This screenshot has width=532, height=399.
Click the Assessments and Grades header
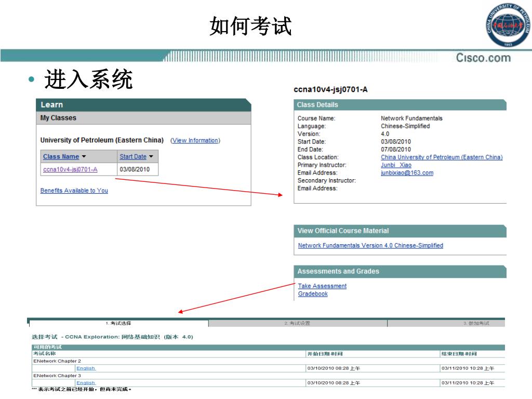[x=400, y=271]
